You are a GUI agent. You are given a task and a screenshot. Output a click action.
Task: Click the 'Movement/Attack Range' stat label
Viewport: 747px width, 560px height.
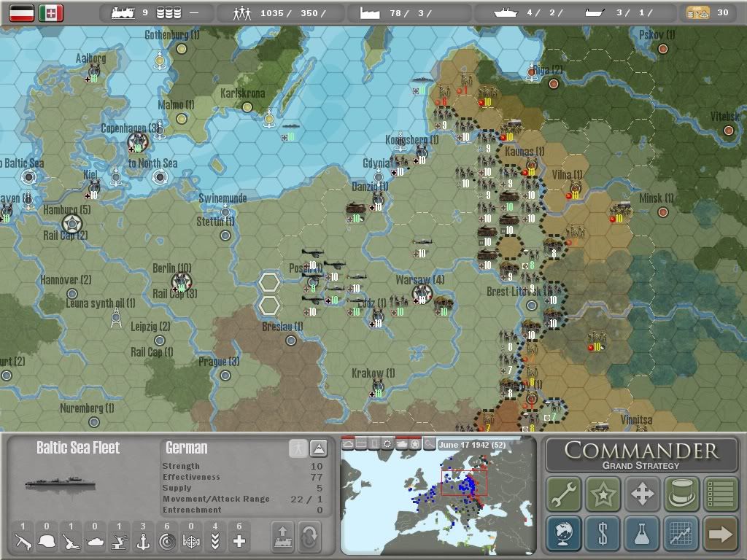[x=216, y=499]
